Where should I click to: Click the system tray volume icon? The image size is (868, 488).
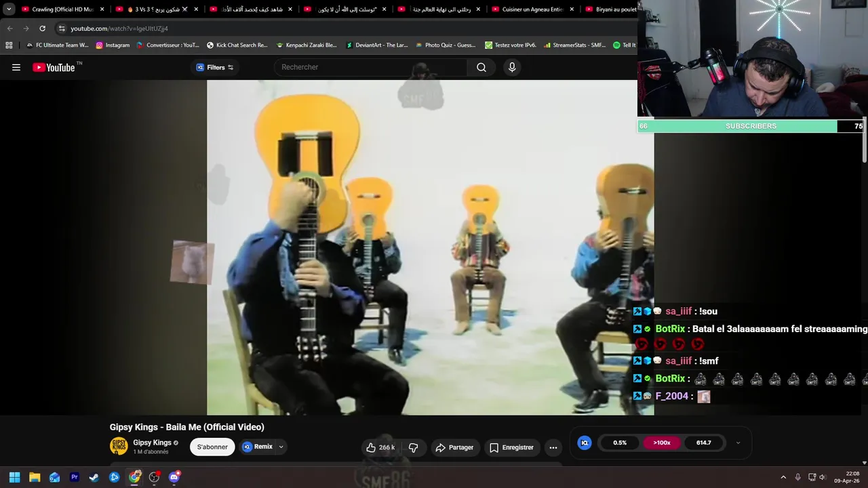(x=823, y=477)
